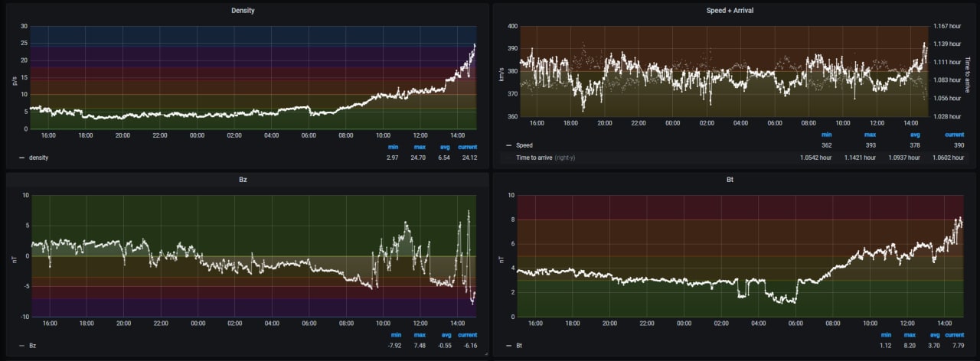980x361 pixels.
Task: Sort Speed + Arrival legend by avg
Action: tap(913, 134)
